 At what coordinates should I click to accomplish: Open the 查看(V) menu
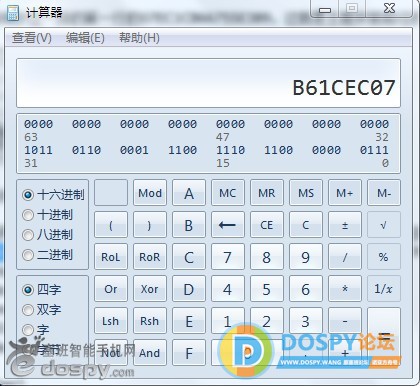coord(32,38)
